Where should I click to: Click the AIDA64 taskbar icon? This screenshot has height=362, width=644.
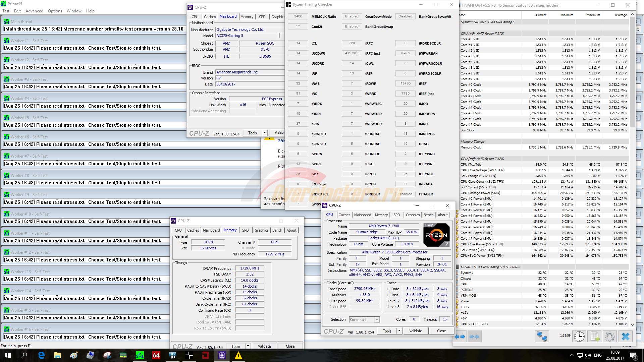(x=156, y=355)
